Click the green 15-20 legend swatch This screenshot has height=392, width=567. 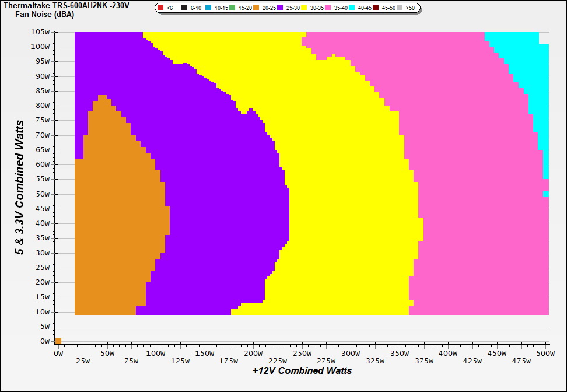click(x=233, y=8)
